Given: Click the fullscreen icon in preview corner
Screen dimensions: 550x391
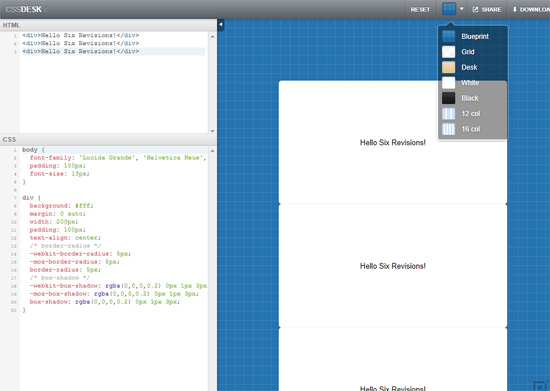Looking at the screenshot, I should click(x=541, y=385).
